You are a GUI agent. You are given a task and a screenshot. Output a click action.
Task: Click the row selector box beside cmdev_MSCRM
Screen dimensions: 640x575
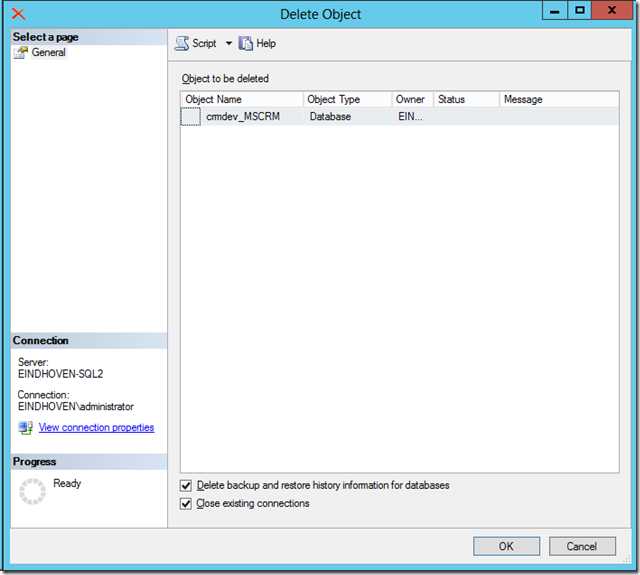pyautogui.click(x=191, y=117)
